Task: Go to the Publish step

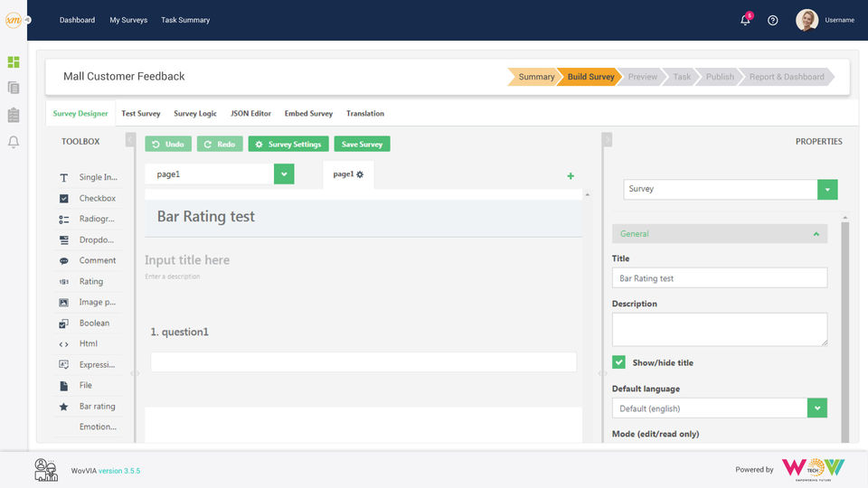Action: click(720, 77)
